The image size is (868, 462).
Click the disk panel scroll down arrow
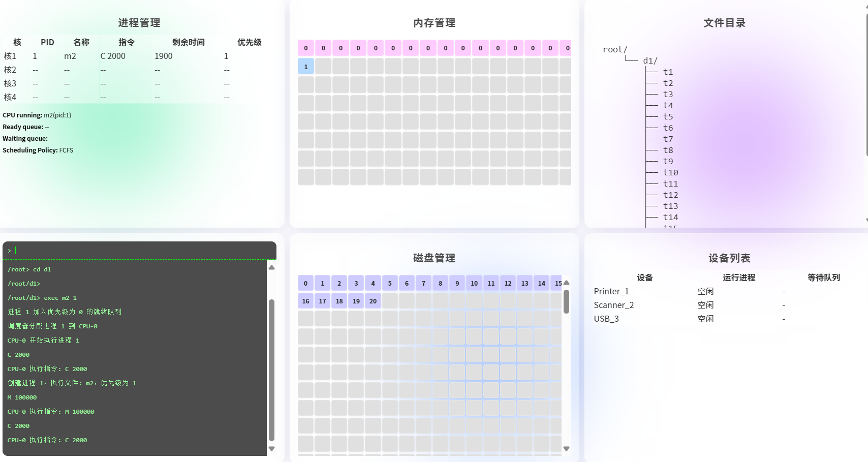(x=566, y=449)
